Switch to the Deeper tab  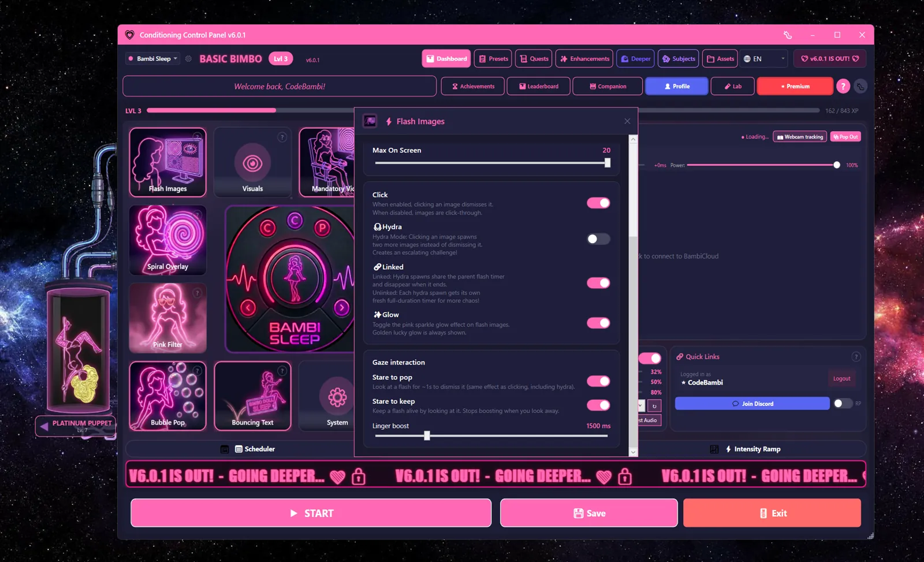pyautogui.click(x=636, y=59)
